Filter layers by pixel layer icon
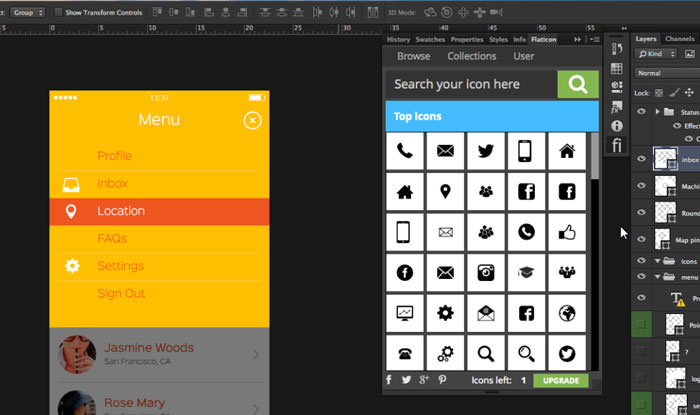Viewport: 700px width, 415px height. click(690, 54)
